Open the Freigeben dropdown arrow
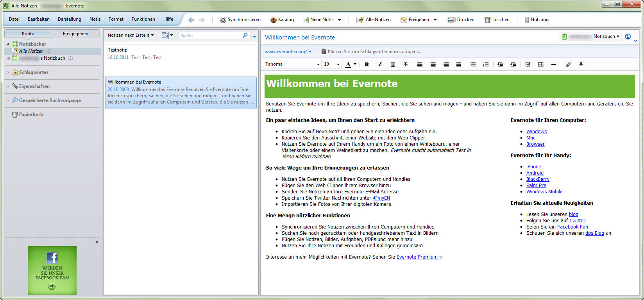Image resolution: width=644 pixels, height=300 pixels. (435, 20)
